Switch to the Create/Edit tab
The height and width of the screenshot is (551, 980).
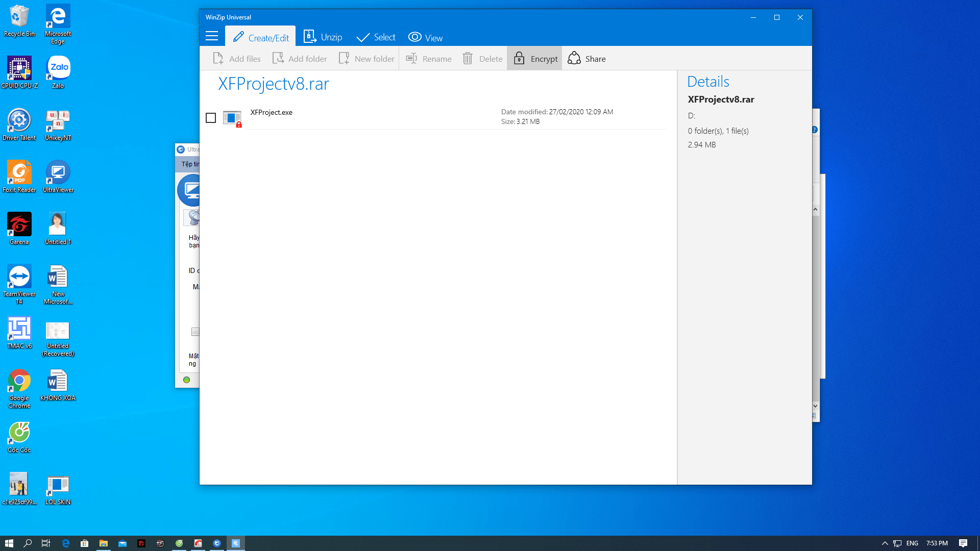click(x=260, y=37)
